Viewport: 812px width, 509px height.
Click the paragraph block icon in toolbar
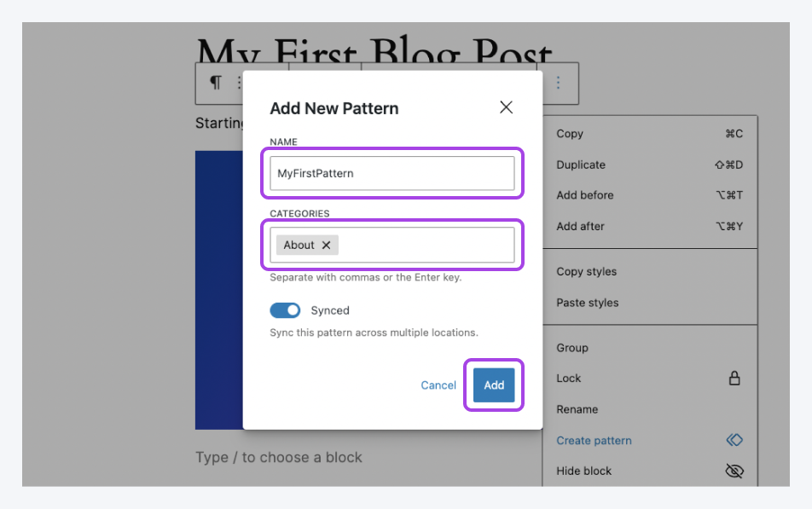[216, 83]
